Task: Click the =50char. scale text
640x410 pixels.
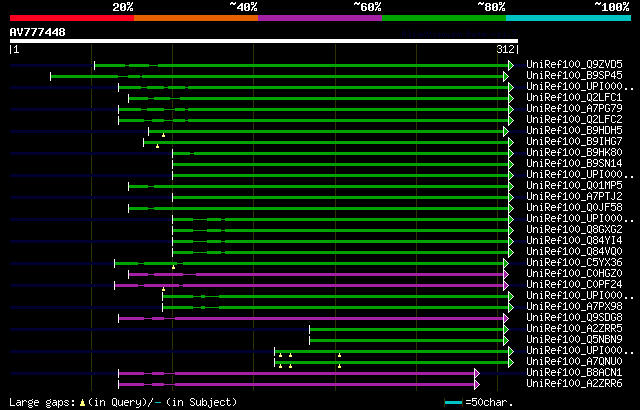Action: pyautogui.click(x=489, y=403)
